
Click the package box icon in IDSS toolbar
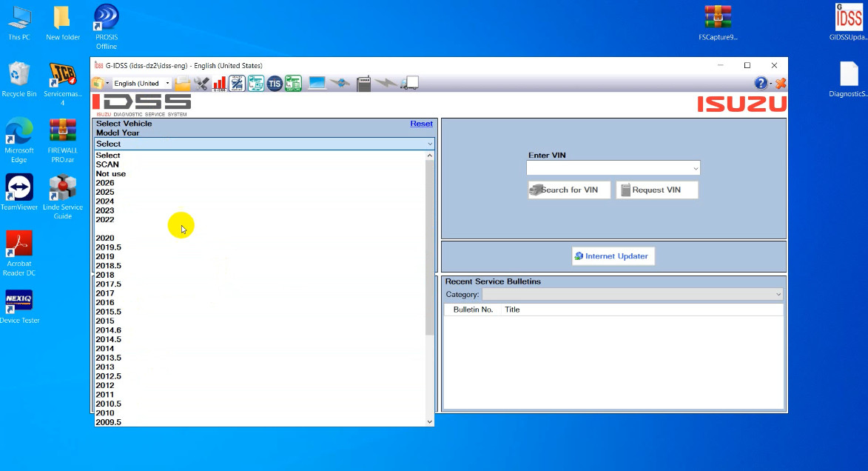pos(98,83)
